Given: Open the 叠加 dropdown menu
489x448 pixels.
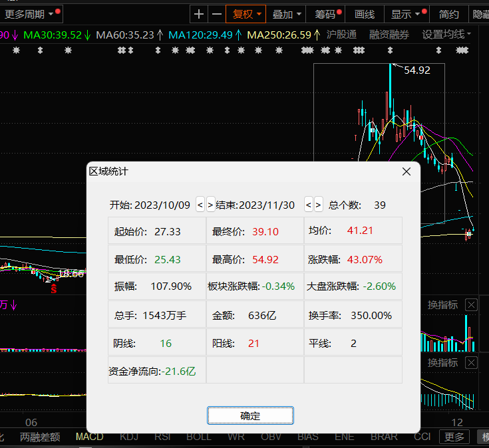Looking at the screenshot, I should pyautogui.click(x=287, y=14).
